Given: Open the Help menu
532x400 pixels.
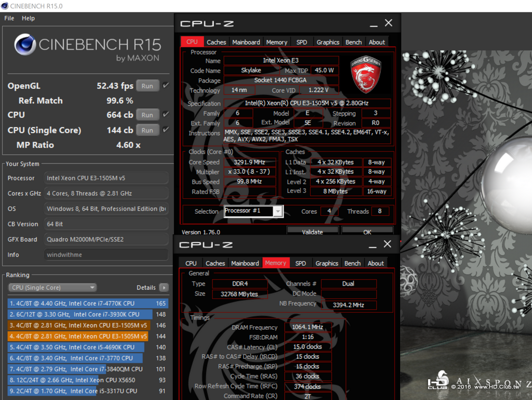Looking at the screenshot, I should click(x=28, y=18).
